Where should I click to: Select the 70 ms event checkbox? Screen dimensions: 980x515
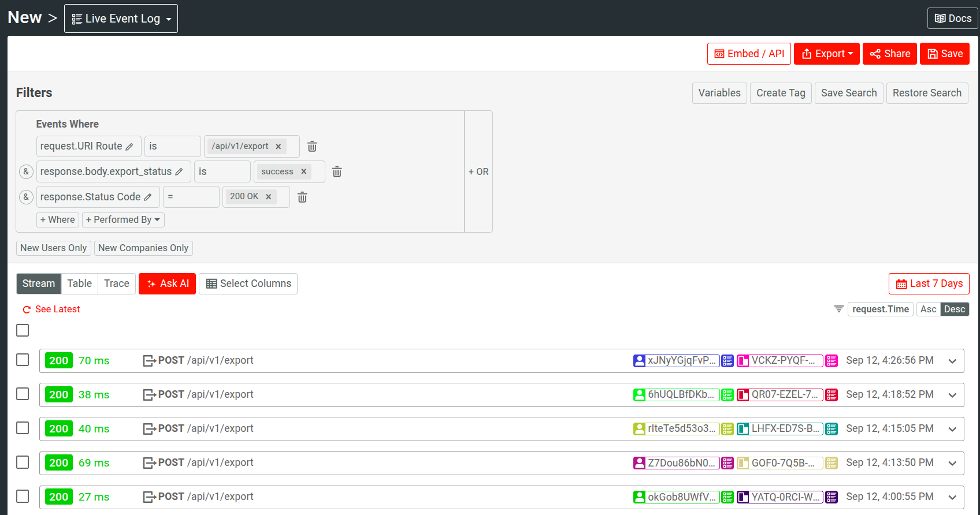coord(23,360)
